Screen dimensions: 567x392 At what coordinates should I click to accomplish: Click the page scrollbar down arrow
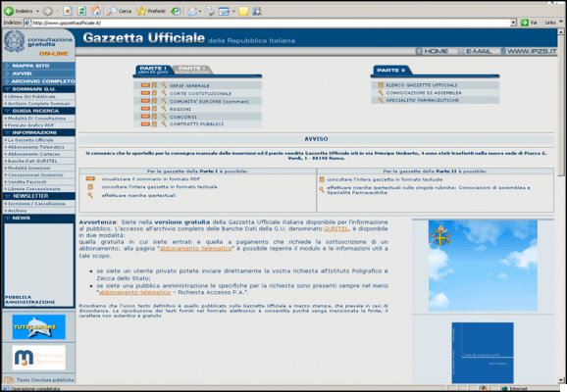pyautogui.click(x=561, y=380)
